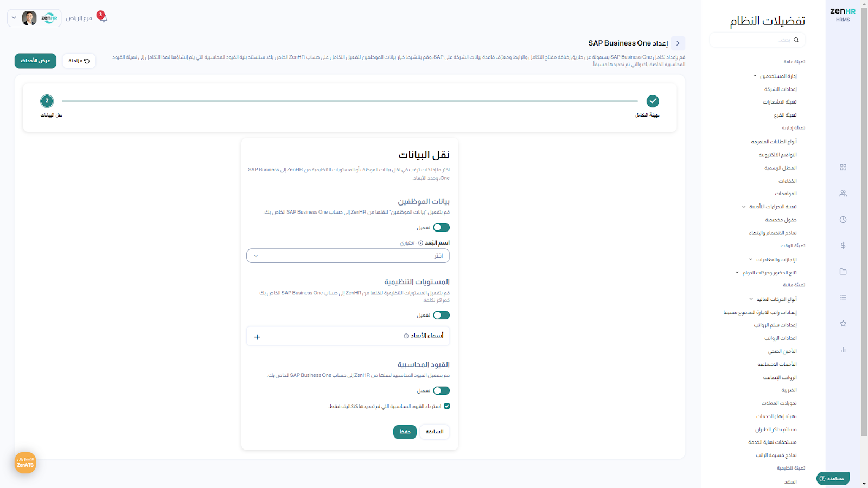
Task: Click the حفظ save button
Action: (405, 432)
